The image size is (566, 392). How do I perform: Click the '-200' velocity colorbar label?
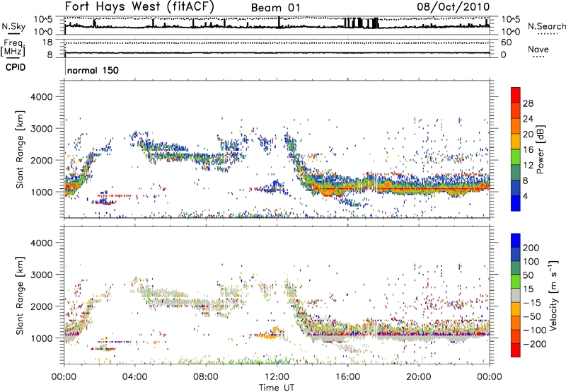[x=535, y=344]
